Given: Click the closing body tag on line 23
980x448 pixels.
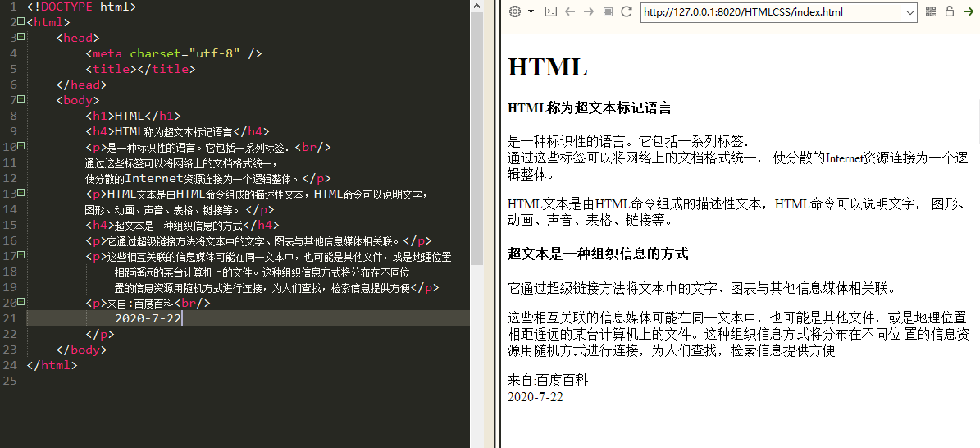Looking at the screenshot, I should 81,350.
